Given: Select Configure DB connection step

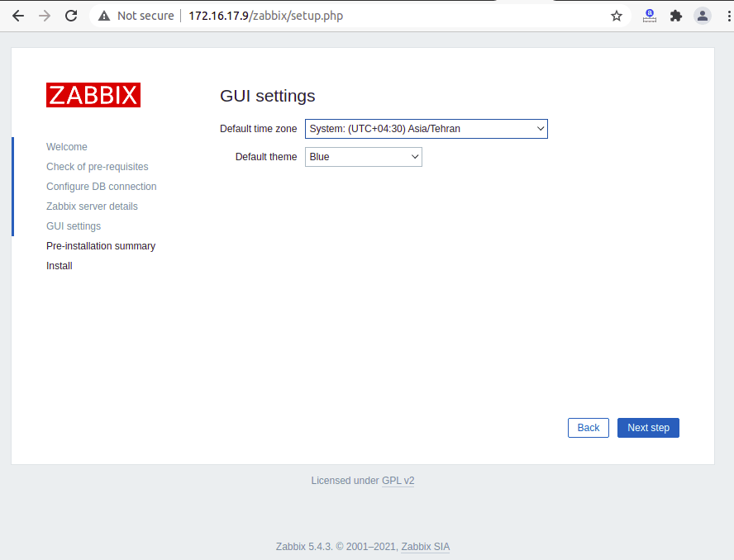Looking at the screenshot, I should [101, 186].
